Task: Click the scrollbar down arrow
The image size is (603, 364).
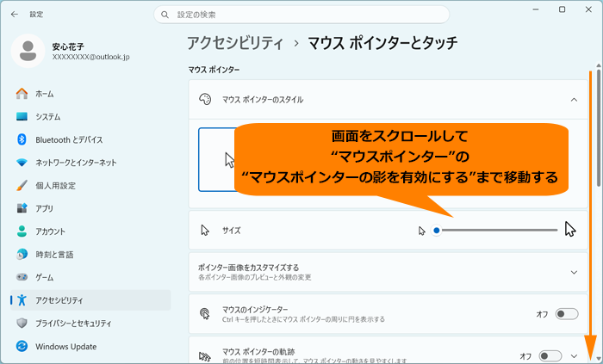Action: [599, 357]
